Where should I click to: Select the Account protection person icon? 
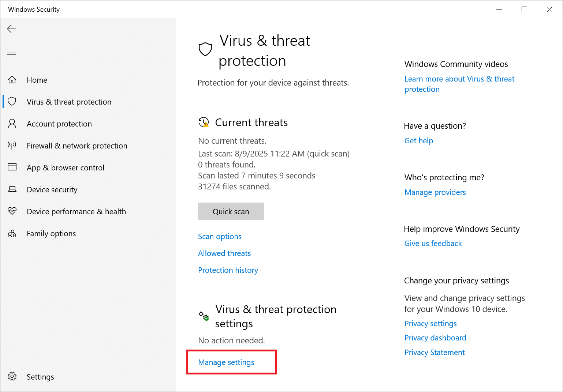coord(12,124)
